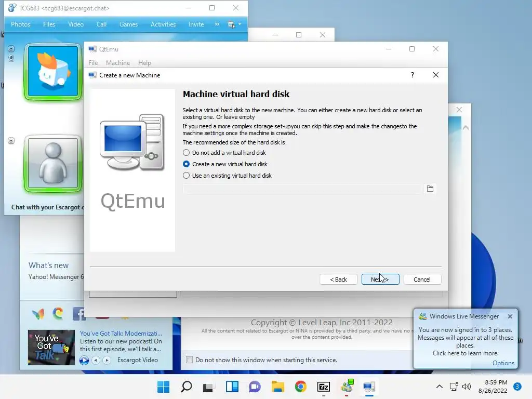This screenshot has height=399, width=532.
Task: Open Files in the Messenger chat toolbar
Action: [x=49, y=24]
